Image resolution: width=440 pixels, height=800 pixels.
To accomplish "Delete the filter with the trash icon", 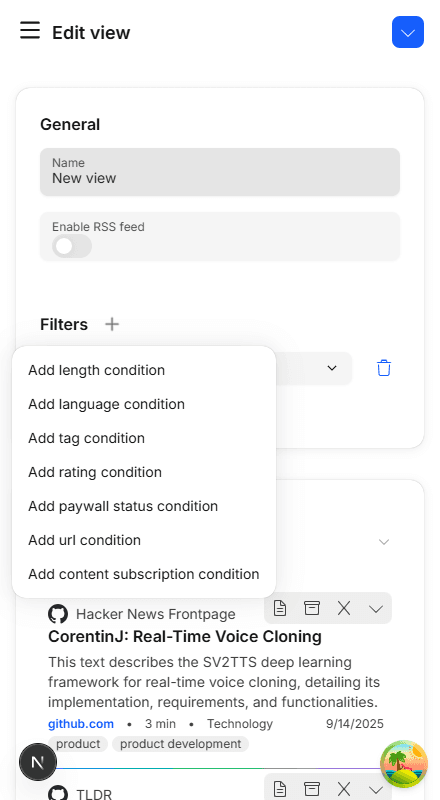I will coord(384,368).
